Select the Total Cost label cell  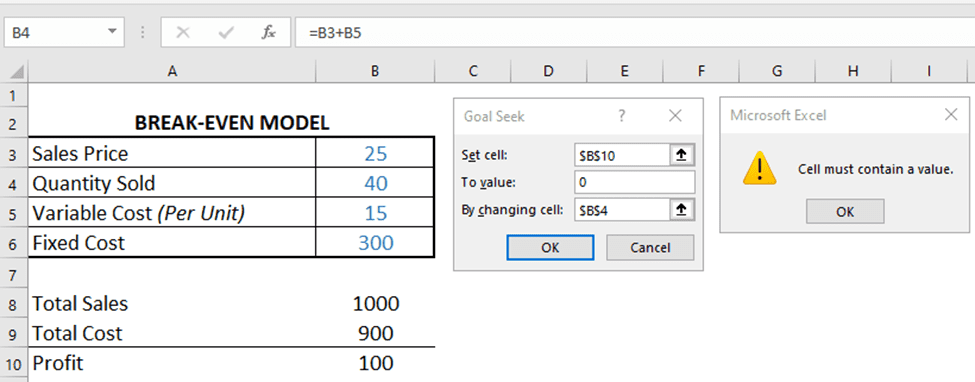pos(172,333)
